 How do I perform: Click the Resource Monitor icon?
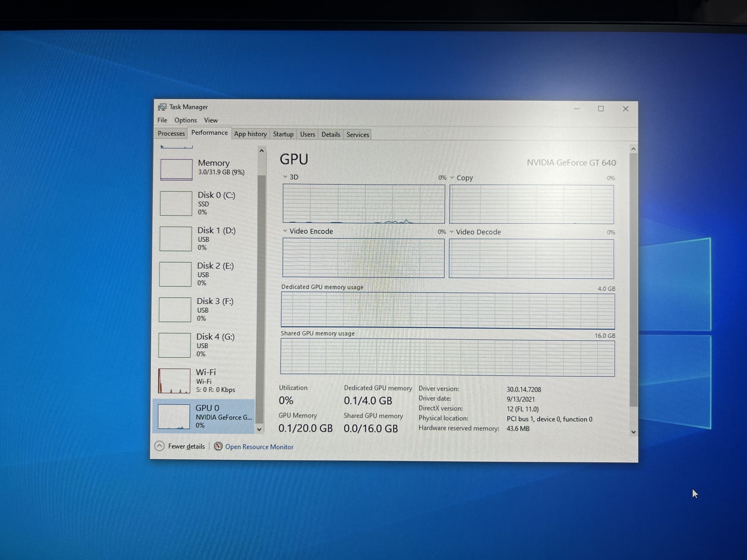(218, 446)
